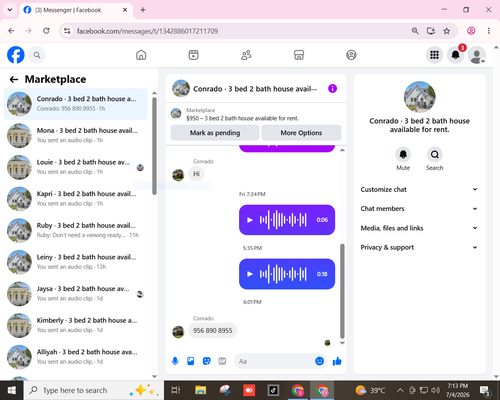The image size is (500, 400).
Task: Click the back arrow beside Marketplace
Action: click(14, 79)
